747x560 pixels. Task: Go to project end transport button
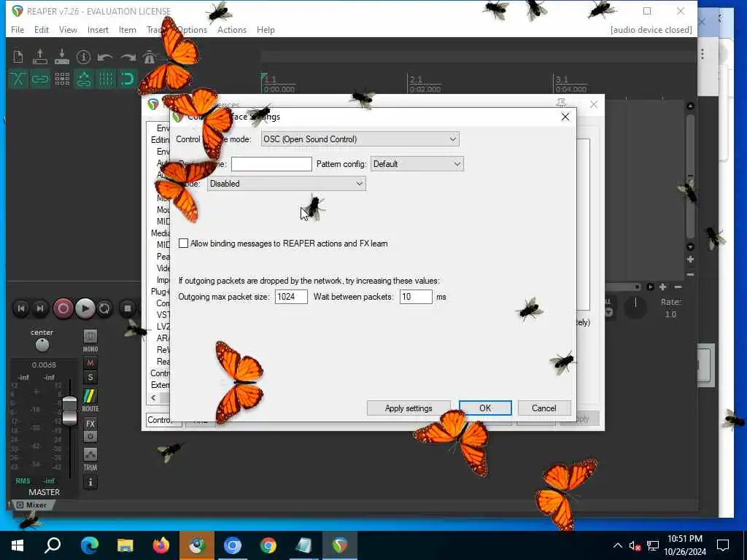pyautogui.click(x=40, y=308)
